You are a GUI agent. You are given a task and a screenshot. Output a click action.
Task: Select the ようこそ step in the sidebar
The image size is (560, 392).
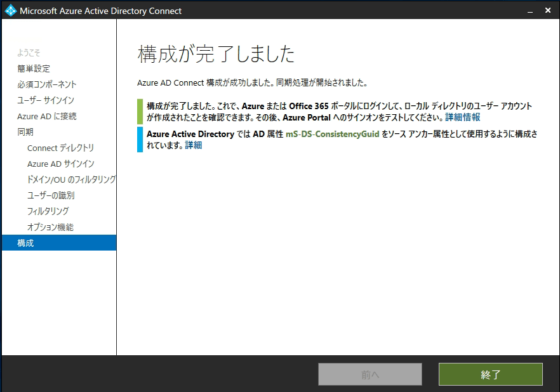[29, 53]
